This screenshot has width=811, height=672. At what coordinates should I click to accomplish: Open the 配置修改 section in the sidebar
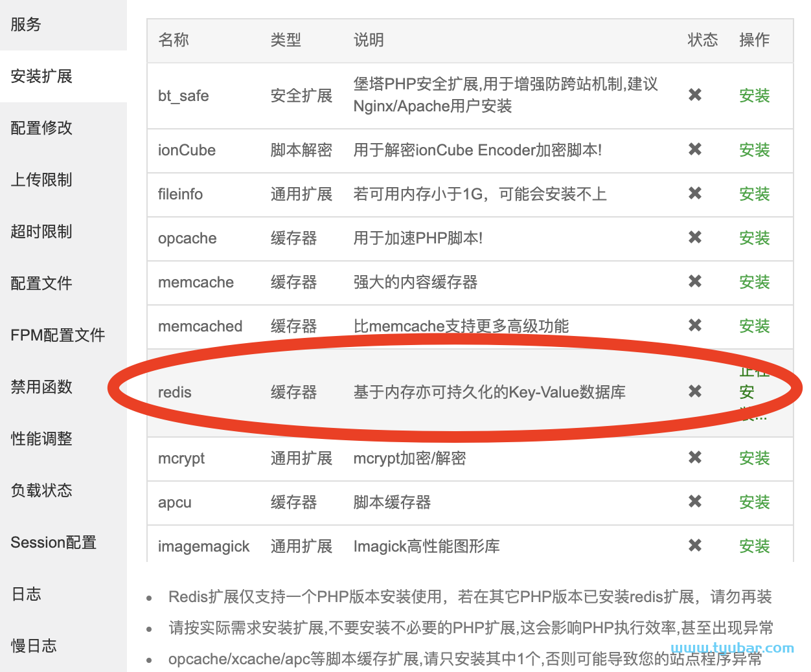[x=40, y=128]
